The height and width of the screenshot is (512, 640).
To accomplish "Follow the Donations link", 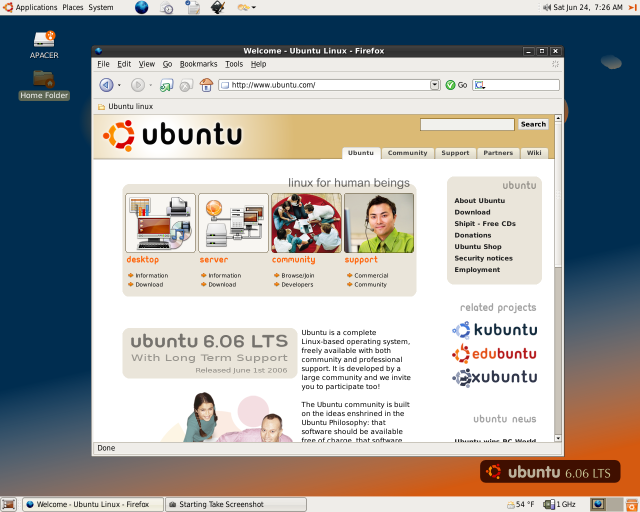I will (x=473, y=235).
